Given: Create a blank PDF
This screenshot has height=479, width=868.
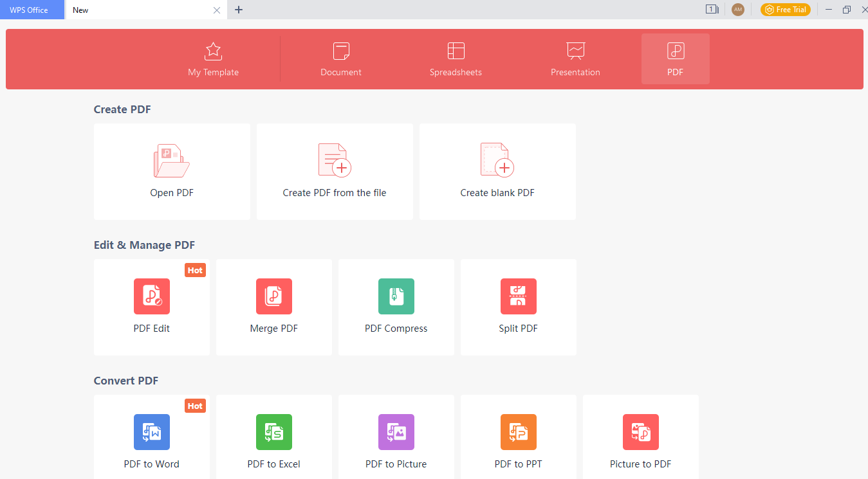Looking at the screenshot, I should (x=497, y=170).
